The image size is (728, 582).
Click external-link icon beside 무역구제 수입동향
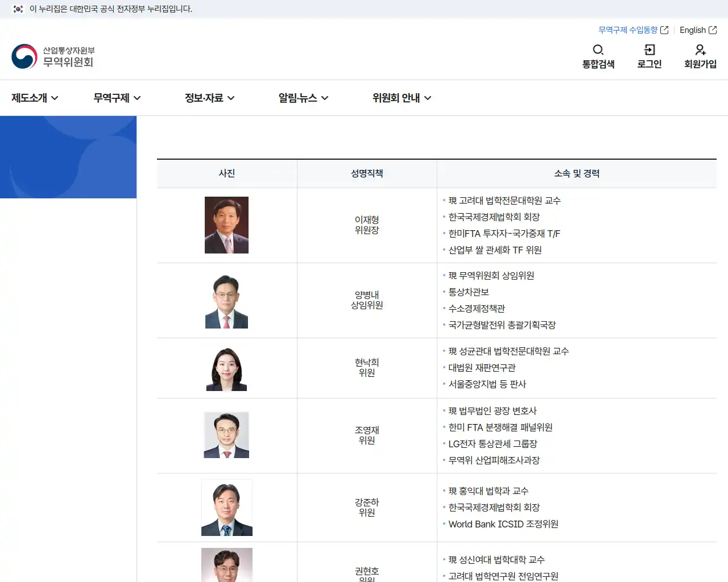click(x=664, y=30)
